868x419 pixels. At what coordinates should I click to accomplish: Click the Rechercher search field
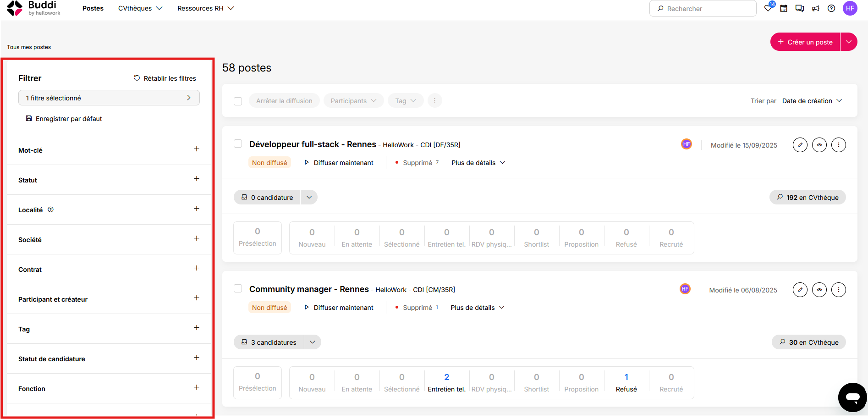pos(703,8)
